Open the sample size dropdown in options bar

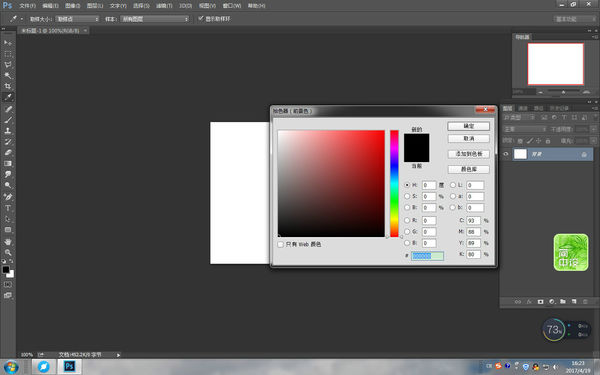77,19
